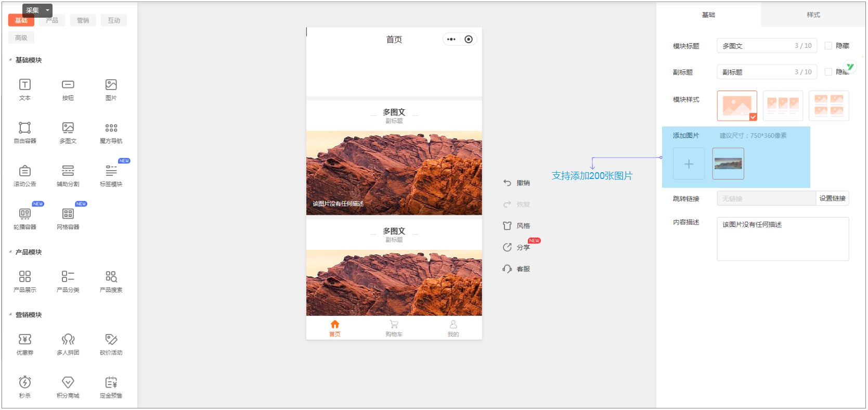The width and height of the screenshot is (868, 410).
Task: Click the mini-program close target icon
Action: (x=469, y=40)
